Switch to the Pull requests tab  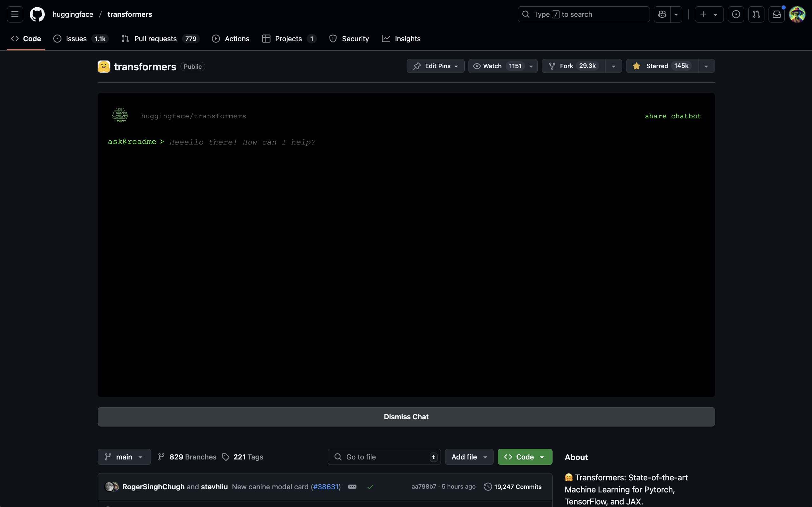click(155, 39)
